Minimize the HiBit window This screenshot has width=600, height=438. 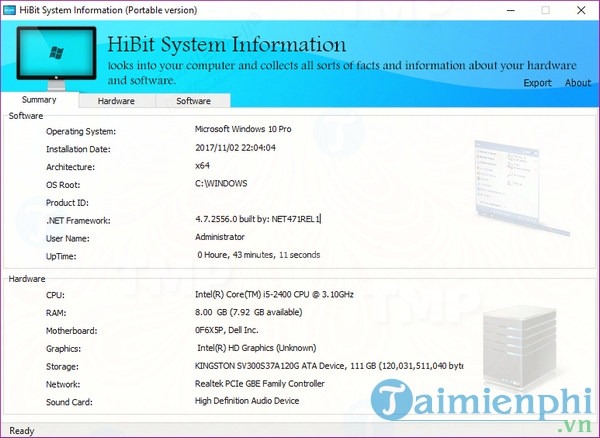coord(510,10)
